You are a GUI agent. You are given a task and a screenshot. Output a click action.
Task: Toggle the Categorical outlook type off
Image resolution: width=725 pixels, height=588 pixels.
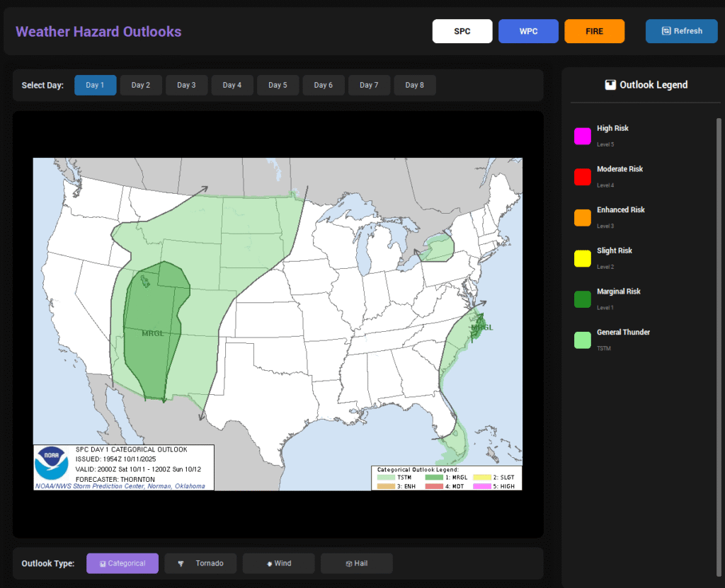pos(122,563)
